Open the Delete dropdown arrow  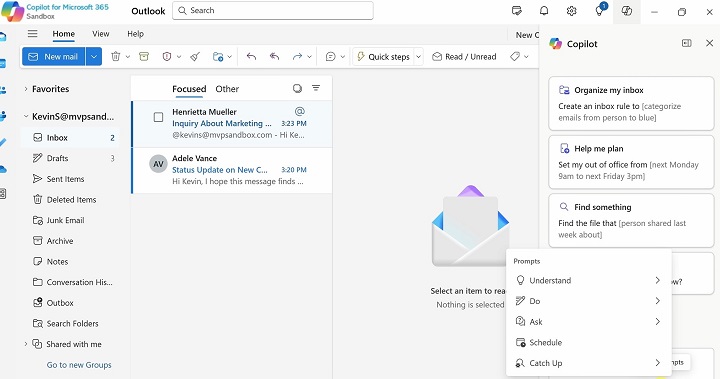128,57
